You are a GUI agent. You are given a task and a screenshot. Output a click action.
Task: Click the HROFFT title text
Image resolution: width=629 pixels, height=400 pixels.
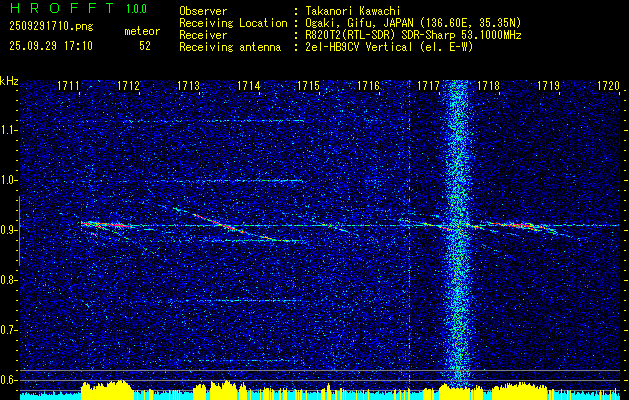[62, 8]
